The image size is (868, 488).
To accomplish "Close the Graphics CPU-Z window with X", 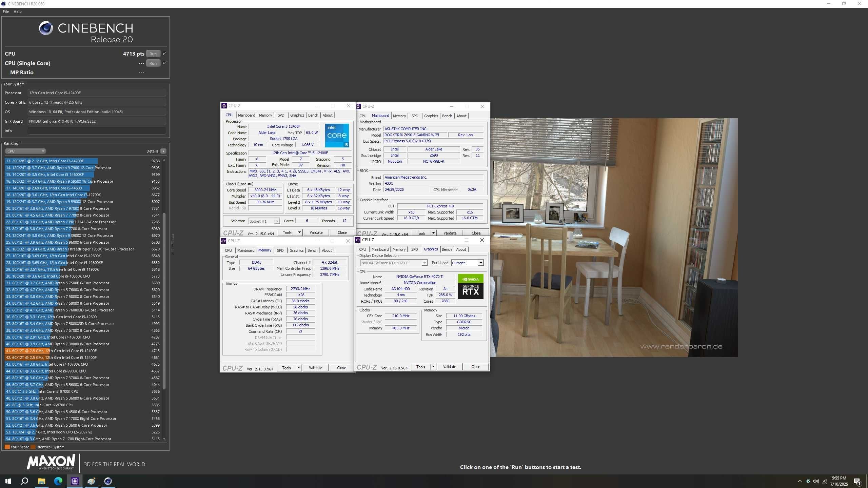I will coord(482,240).
